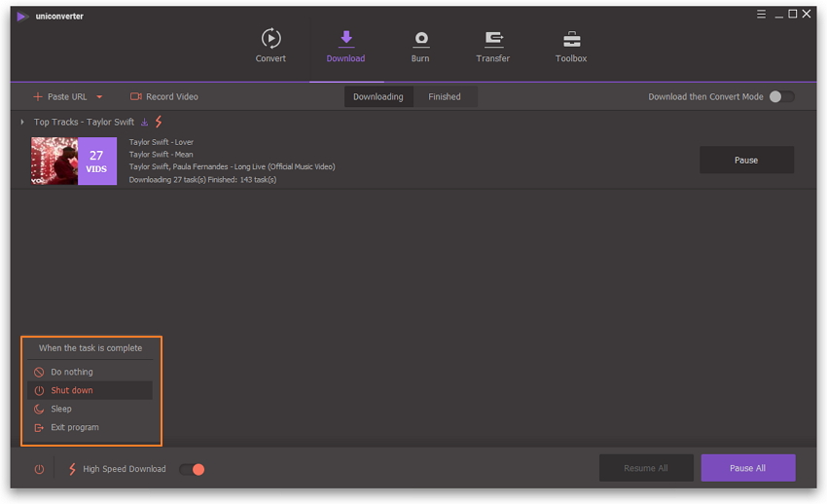Click the Paste URL plus icon
Screen dimensions: 827x504
(x=37, y=97)
